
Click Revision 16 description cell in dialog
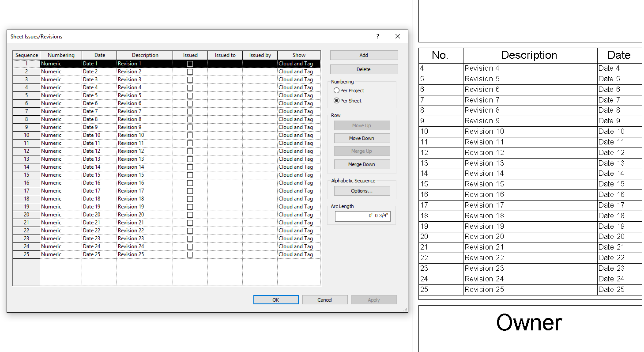click(x=145, y=183)
